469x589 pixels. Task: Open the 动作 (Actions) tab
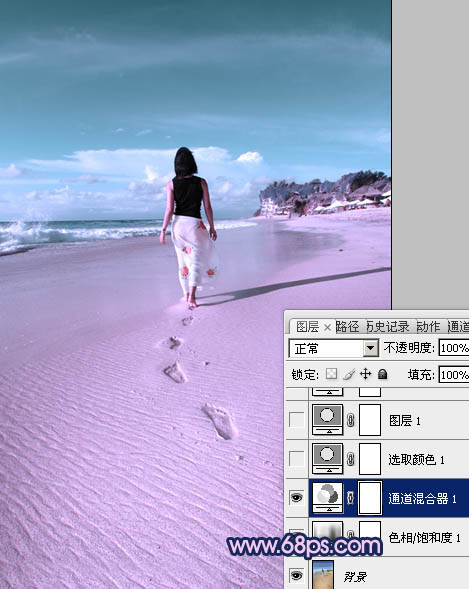(428, 327)
